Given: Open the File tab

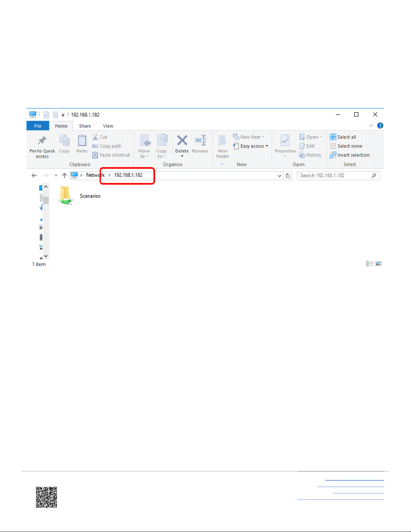Looking at the screenshot, I should tap(38, 126).
